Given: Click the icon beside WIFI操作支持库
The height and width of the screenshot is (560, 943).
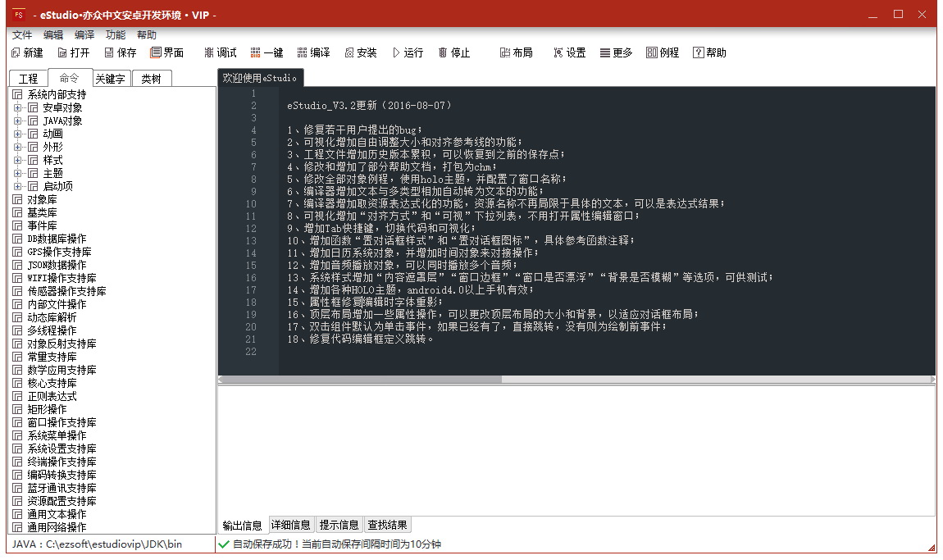Looking at the screenshot, I should (x=17, y=279).
